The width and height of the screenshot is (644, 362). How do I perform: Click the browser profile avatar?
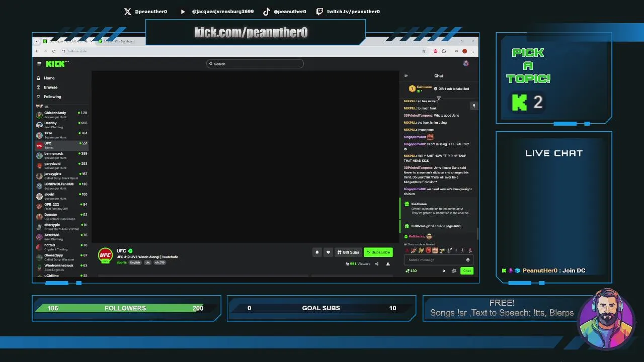coord(464,51)
